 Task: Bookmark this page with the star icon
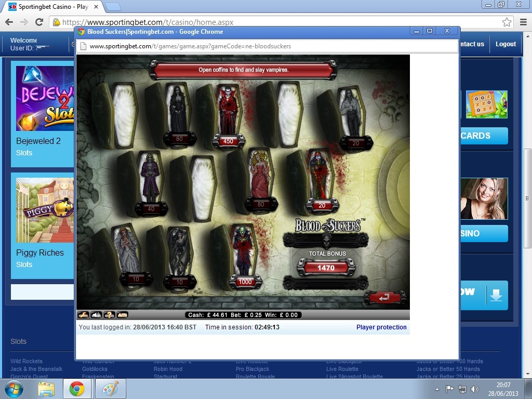point(507,22)
